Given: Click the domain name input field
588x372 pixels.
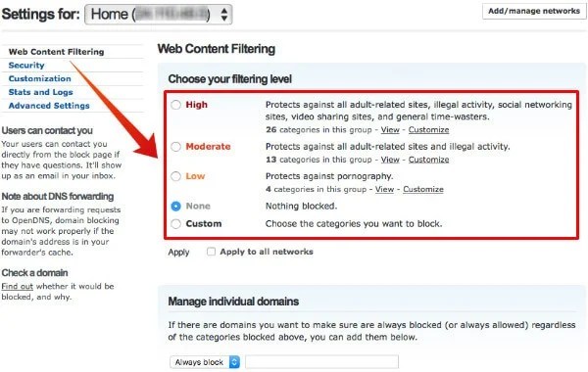Looking at the screenshot, I should [322, 362].
